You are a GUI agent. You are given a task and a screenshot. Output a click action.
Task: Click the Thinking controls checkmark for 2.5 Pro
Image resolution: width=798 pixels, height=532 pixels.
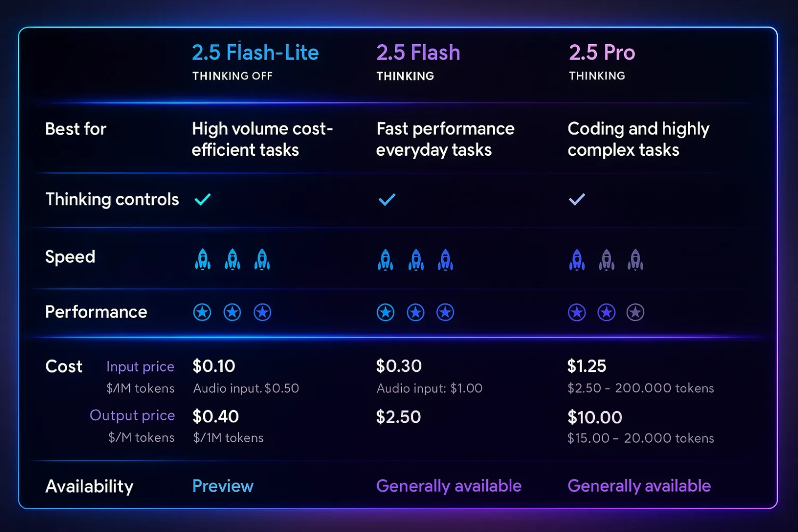tap(577, 199)
